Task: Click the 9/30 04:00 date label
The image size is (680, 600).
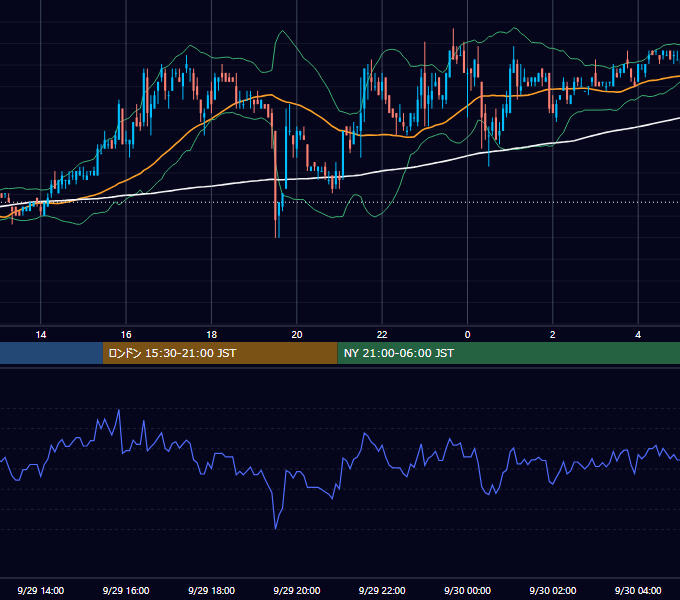Action: coord(638,590)
